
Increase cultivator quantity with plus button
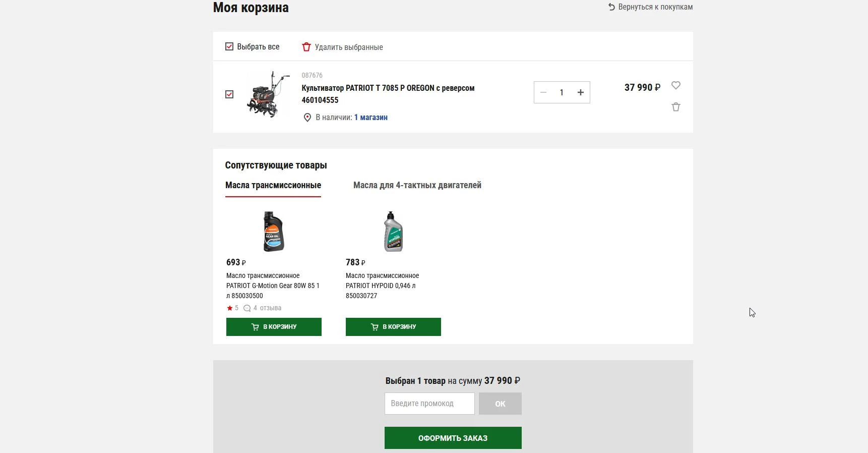[x=581, y=92]
